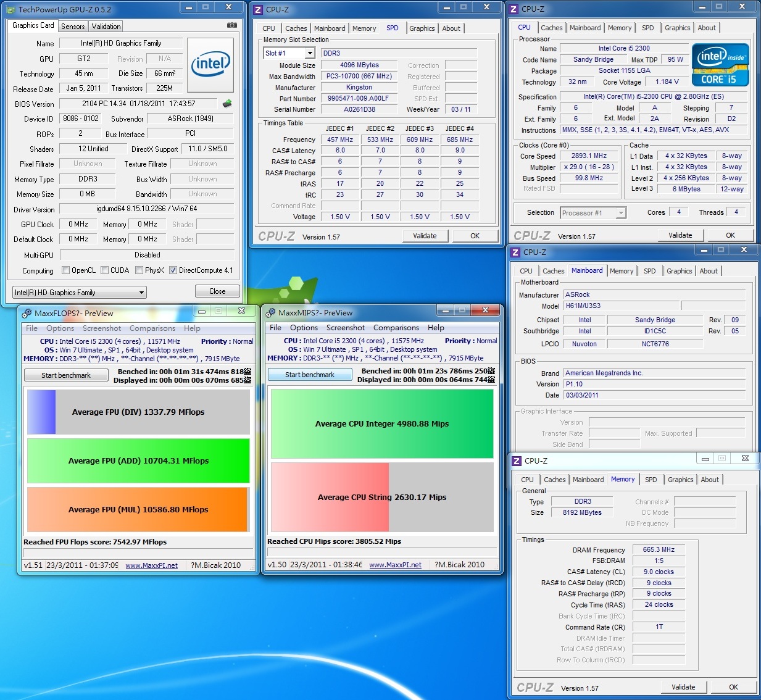The width and height of the screenshot is (761, 700).
Task: Click the Subvendor value 'ASRock (1849)'
Action: tap(191, 119)
